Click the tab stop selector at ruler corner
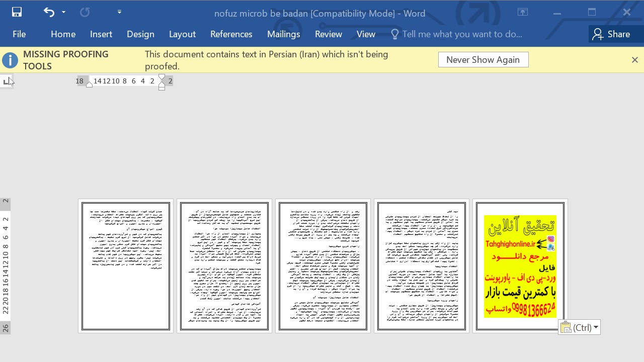This screenshot has width=644, height=362. click(x=6, y=81)
